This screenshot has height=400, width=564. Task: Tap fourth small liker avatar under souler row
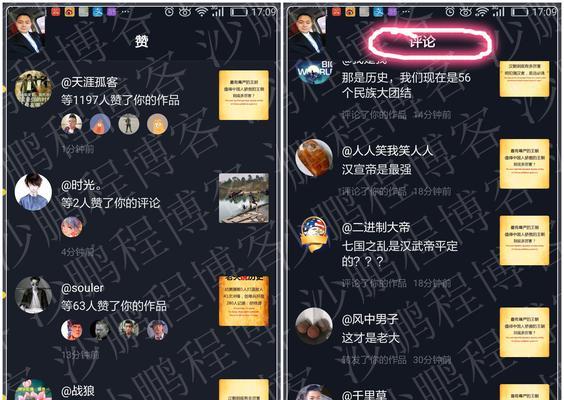pos(157,330)
